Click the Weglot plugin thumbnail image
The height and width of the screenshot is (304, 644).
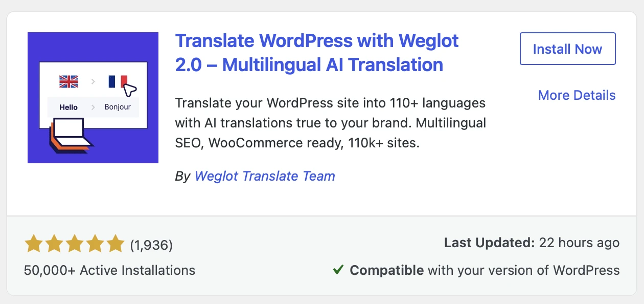pyautogui.click(x=93, y=98)
